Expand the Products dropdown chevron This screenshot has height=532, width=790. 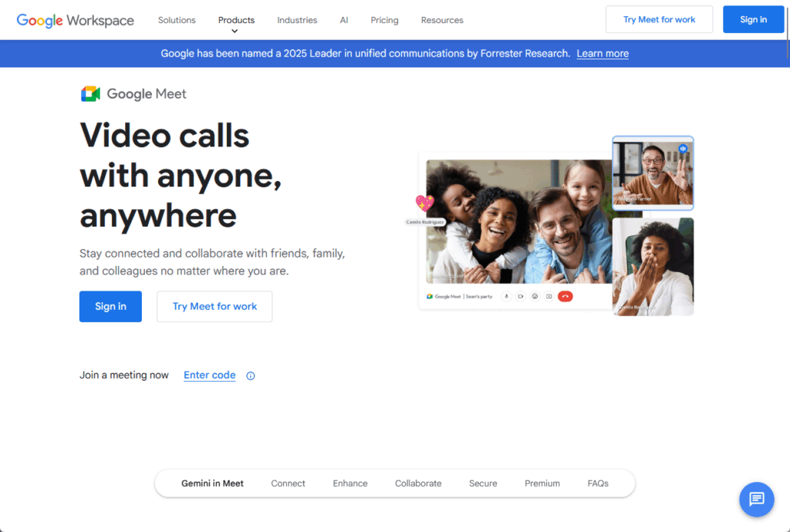[235, 31]
